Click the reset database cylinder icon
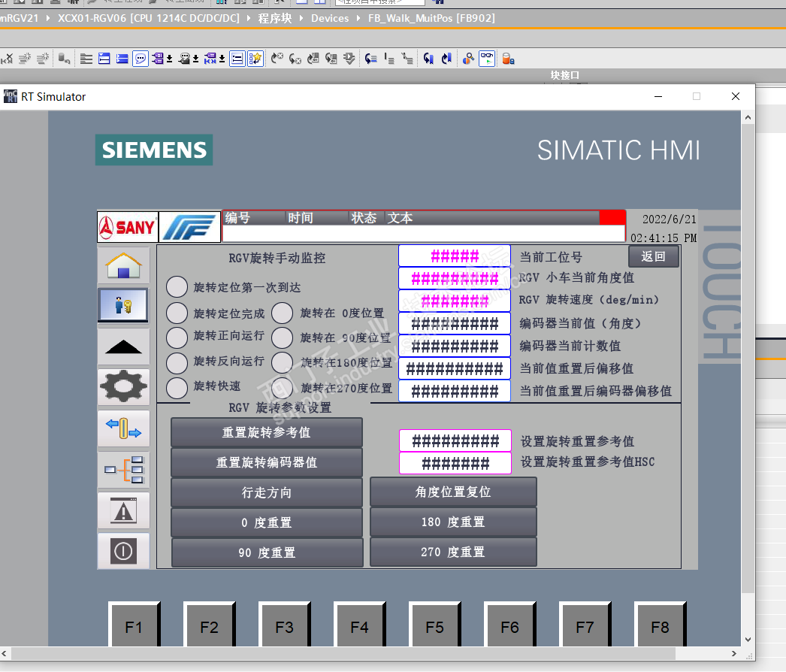The height and width of the screenshot is (672, 786). tap(64, 59)
